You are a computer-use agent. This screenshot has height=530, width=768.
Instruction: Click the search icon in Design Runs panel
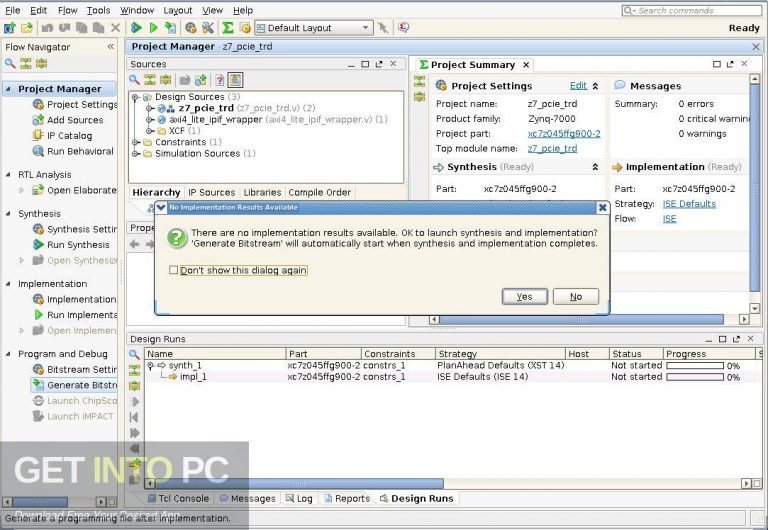click(x=134, y=354)
